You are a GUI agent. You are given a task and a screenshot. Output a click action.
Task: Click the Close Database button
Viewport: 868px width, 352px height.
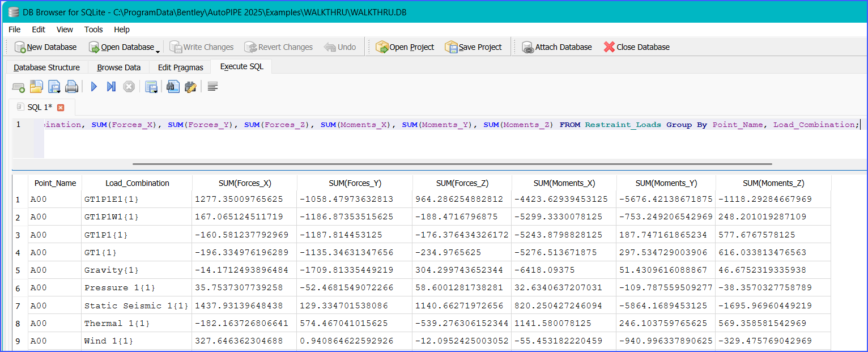pyautogui.click(x=636, y=47)
